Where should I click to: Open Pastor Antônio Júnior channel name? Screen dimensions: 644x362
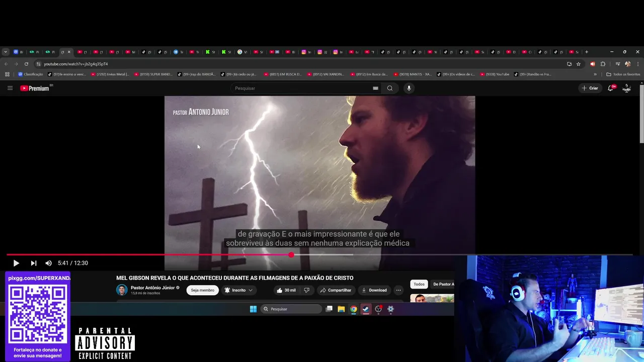pos(152,288)
